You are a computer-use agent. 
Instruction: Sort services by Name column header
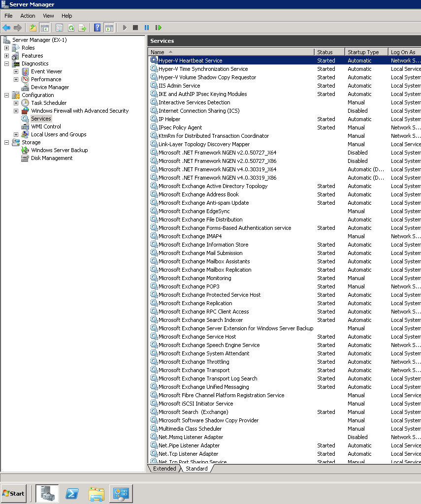pos(231,52)
